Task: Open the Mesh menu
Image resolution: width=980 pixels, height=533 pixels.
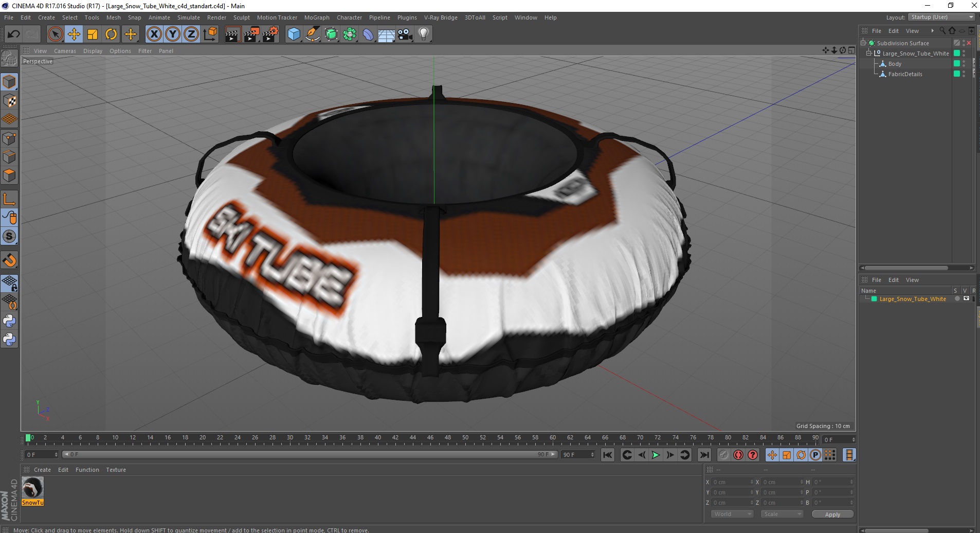Action: click(x=113, y=17)
